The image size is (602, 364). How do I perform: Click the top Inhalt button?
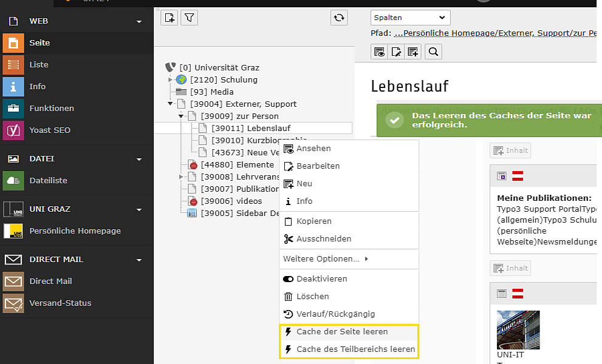[x=510, y=150]
